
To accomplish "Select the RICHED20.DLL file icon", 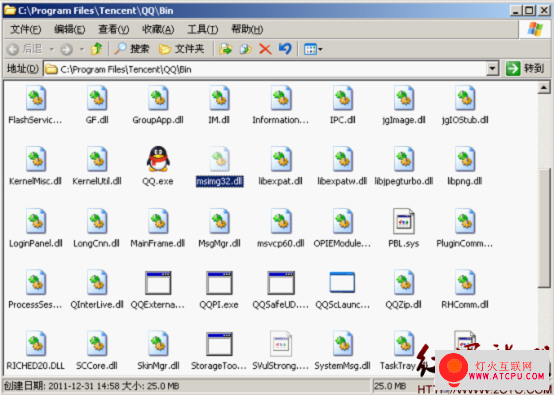I will (36, 343).
